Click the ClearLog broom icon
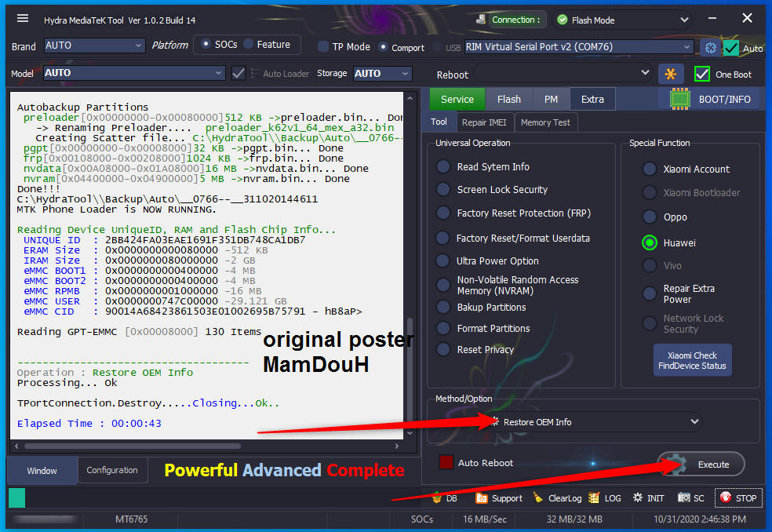This screenshot has width=772, height=532. (x=537, y=497)
